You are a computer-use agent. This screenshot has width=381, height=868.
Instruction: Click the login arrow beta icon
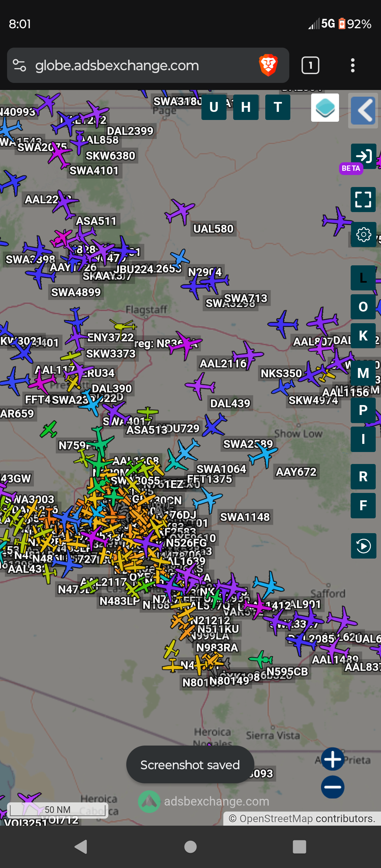(x=363, y=156)
